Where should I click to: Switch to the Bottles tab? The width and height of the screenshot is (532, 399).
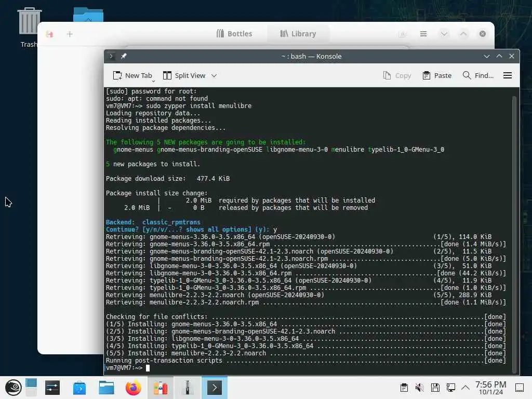tap(234, 34)
